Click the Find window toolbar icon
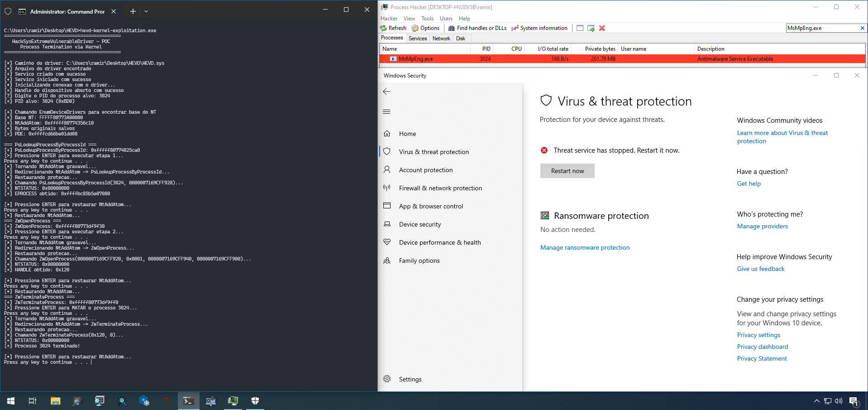Image resolution: width=868 pixels, height=410 pixels. tap(580, 28)
